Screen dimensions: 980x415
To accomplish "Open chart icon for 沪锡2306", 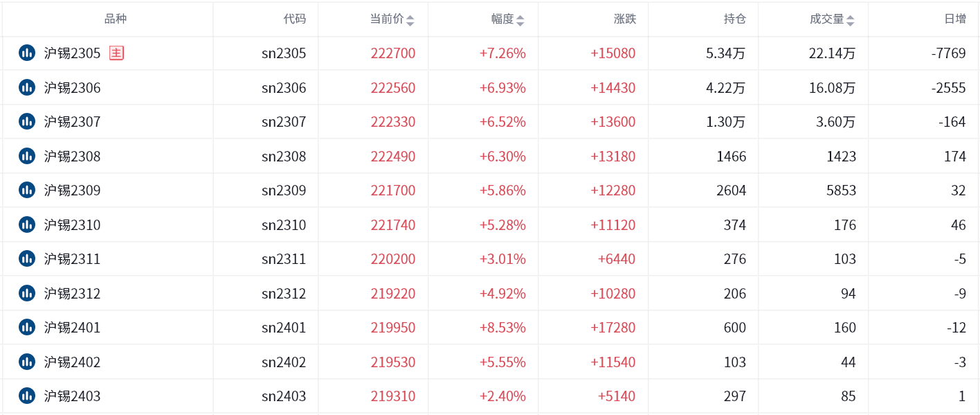I will point(27,87).
